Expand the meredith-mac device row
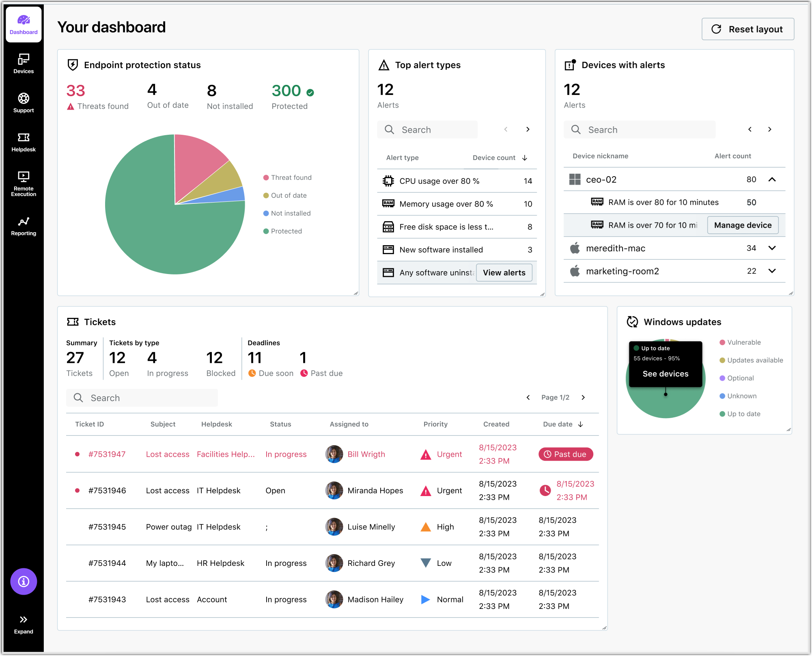Viewport: 812px width, 656px height. (772, 248)
